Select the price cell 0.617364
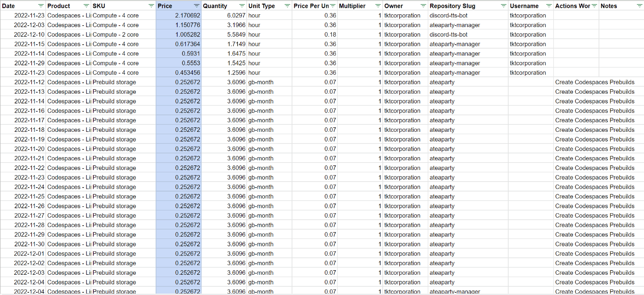The image size is (644, 295). [178, 44]
